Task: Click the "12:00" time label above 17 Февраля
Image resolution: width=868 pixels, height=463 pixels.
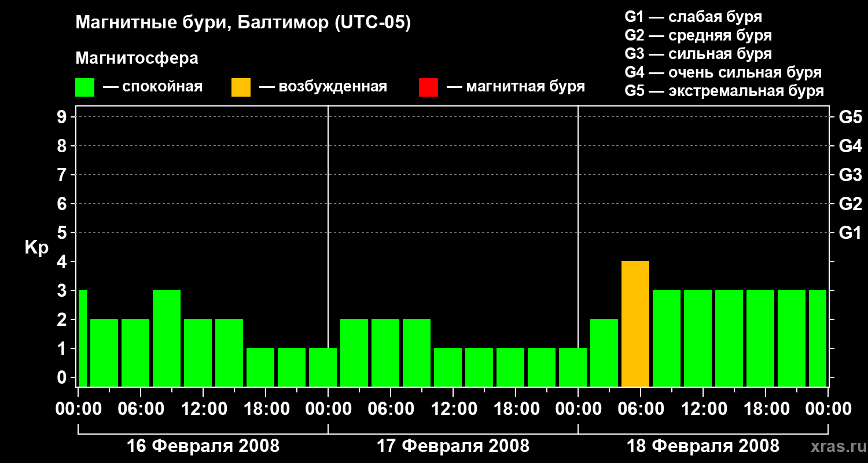Action: (x=453, y=409)
